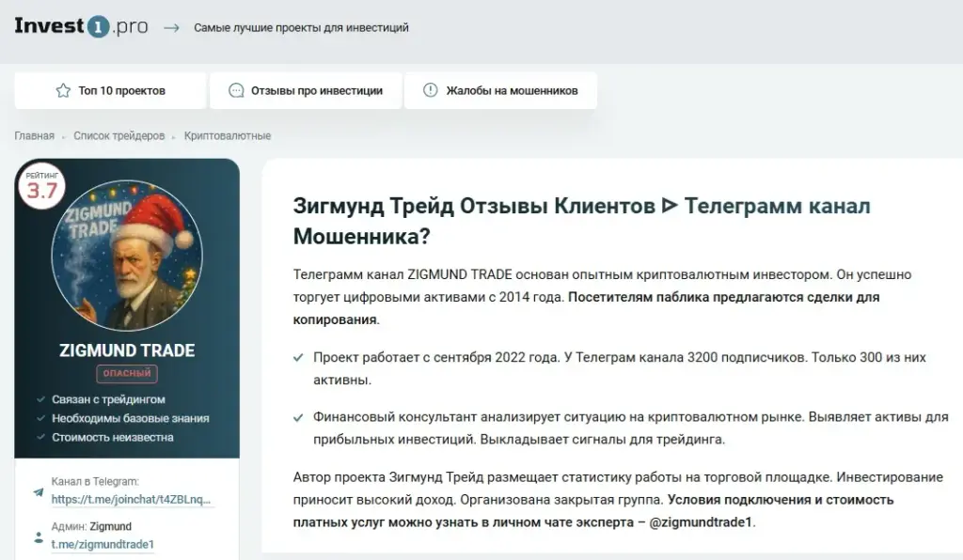Viewport: 963px width, 560px height.
Task: Click the Необходимы базовые знания line
Action: [130, 418]
